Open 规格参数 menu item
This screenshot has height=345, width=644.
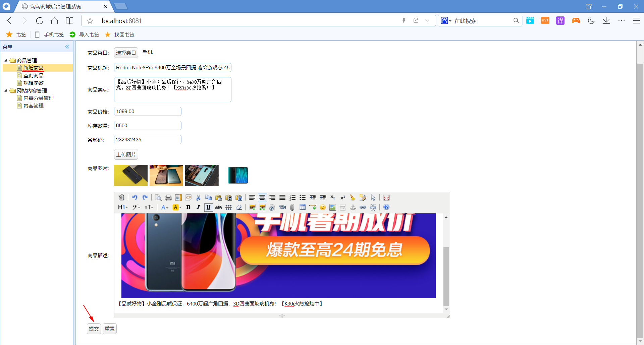click(34, 83)
